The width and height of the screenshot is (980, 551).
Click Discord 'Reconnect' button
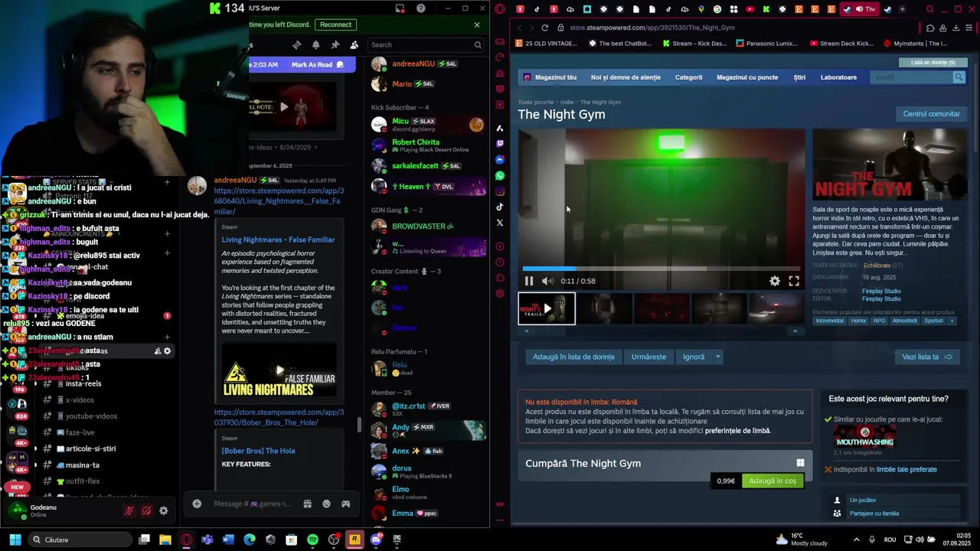coord(335,24)
